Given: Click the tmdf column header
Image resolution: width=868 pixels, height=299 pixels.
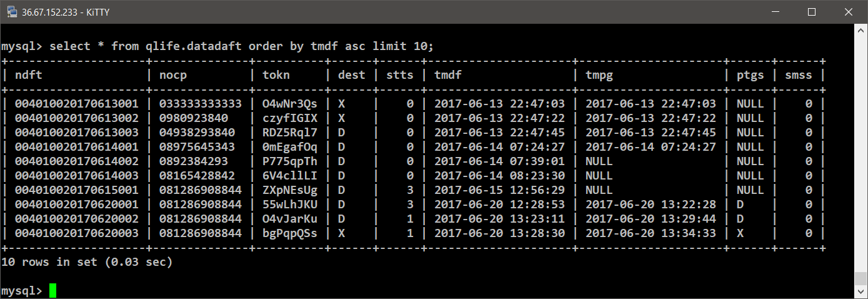Looking at the screenshot, I should tap(448, 75).
